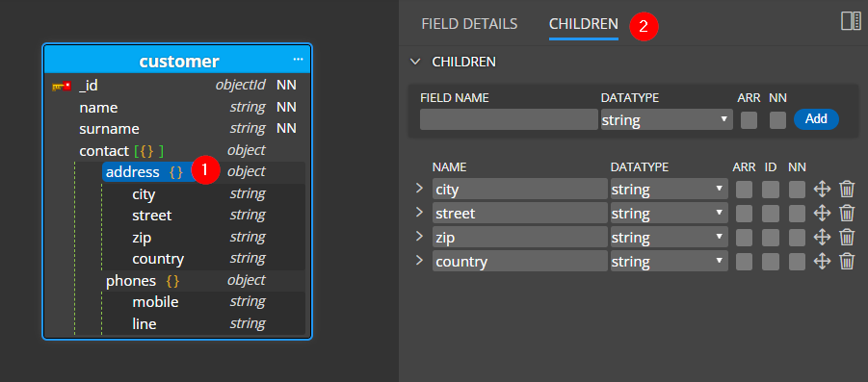The image size is (868, 382).
Task: Click the Add button
Action: pos(816,119)
